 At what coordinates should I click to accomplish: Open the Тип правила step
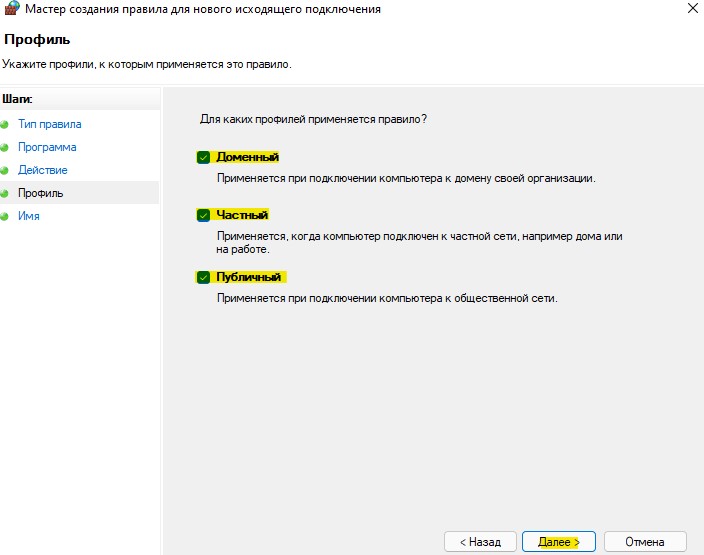tap(49, 124)
